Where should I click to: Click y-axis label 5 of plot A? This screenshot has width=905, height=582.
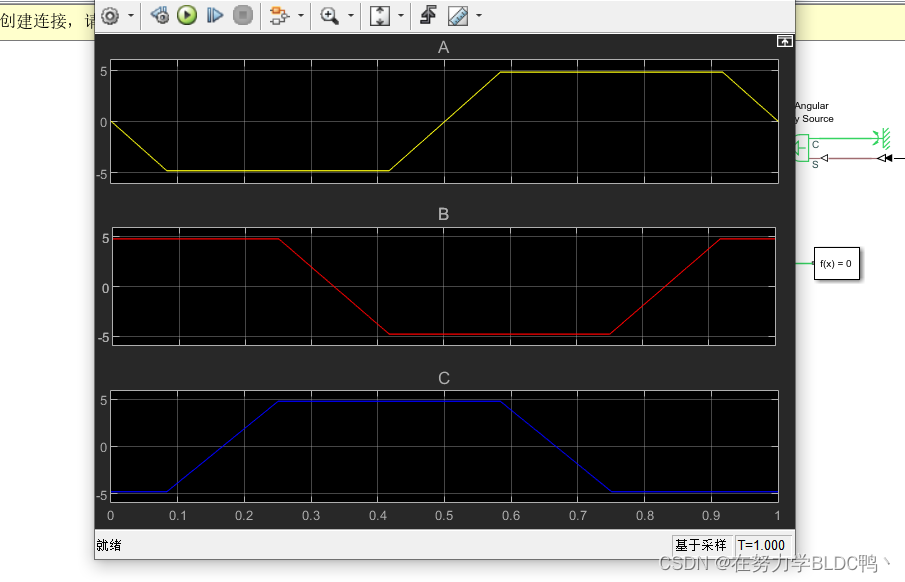point(104,72)
